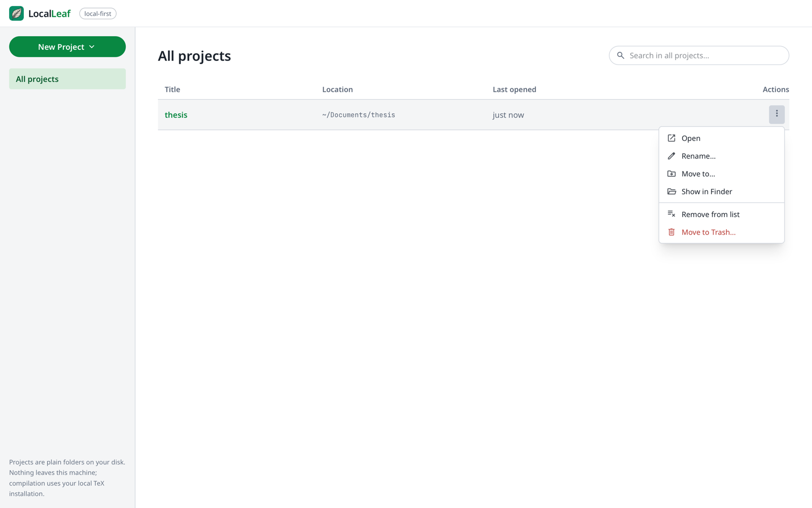Image resolution: width=812 pixels, height=508 pixels.
Task: Click the three-dot actions button for thesis
Action: [776, 114]
